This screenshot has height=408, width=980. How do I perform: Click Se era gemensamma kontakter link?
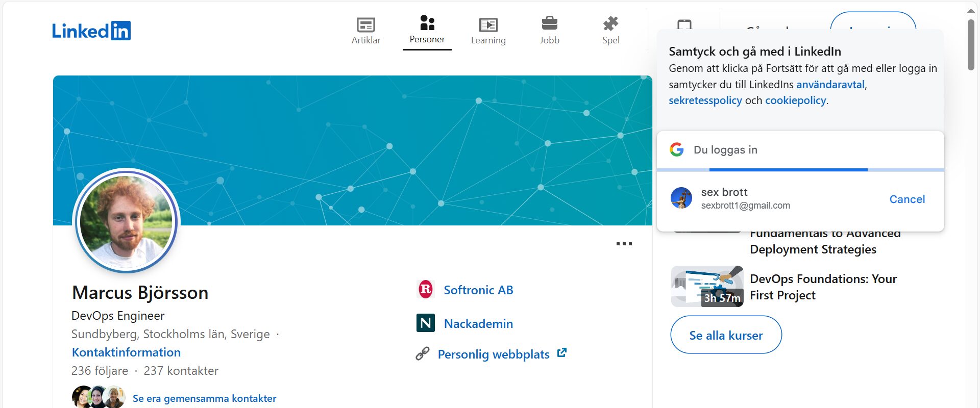coord(204,398)
